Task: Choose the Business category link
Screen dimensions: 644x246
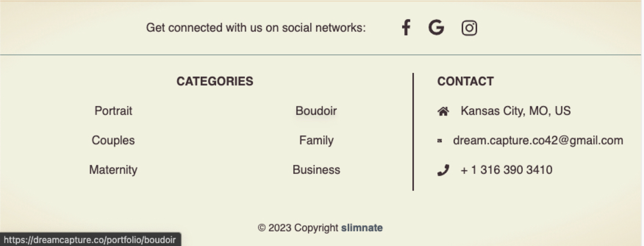Action: (x=316, y=170)
